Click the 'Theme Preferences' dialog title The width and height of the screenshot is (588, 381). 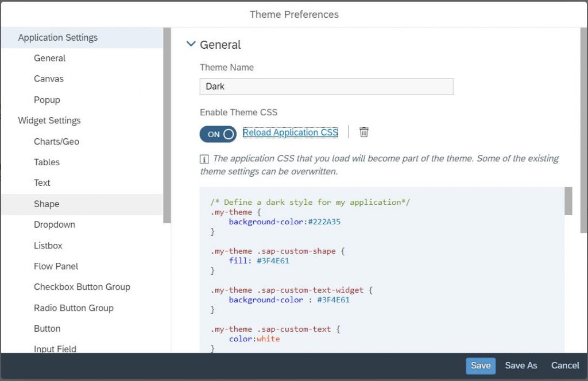pos(294,14)
